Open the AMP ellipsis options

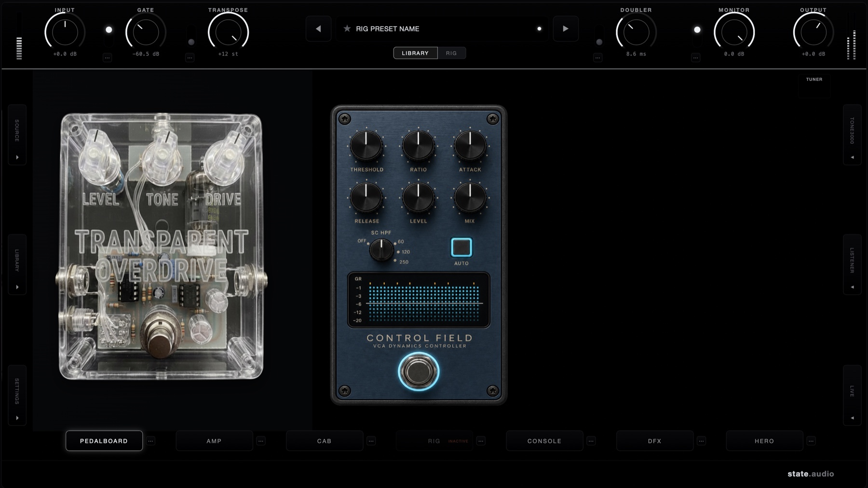point(261,441)
